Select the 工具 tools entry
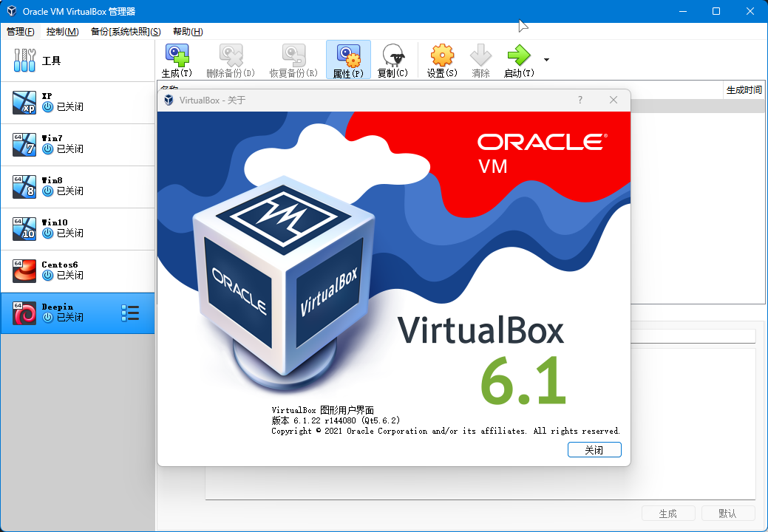The height and width of the screenshot is (532, 768). [x=78, y=61]
